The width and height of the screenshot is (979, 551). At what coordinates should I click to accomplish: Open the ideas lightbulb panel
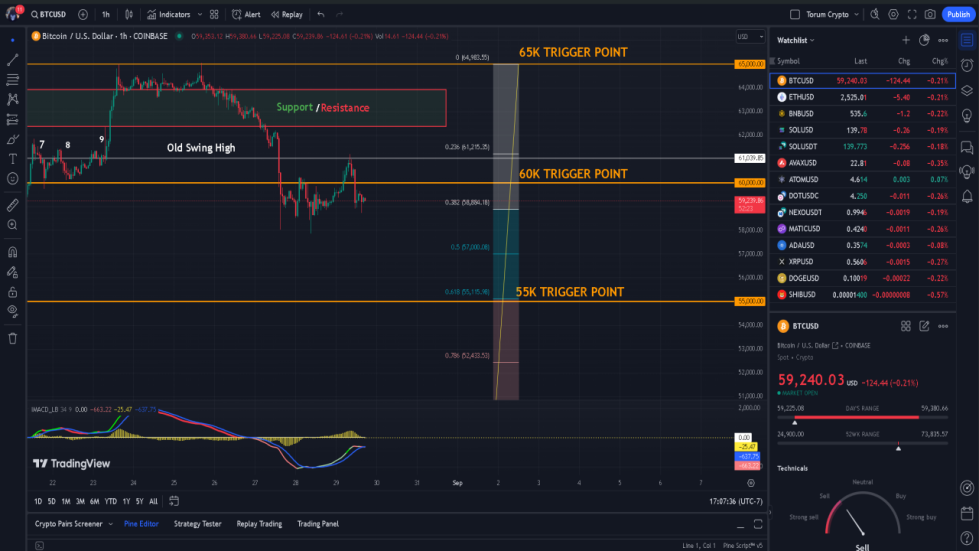[967, 116]
